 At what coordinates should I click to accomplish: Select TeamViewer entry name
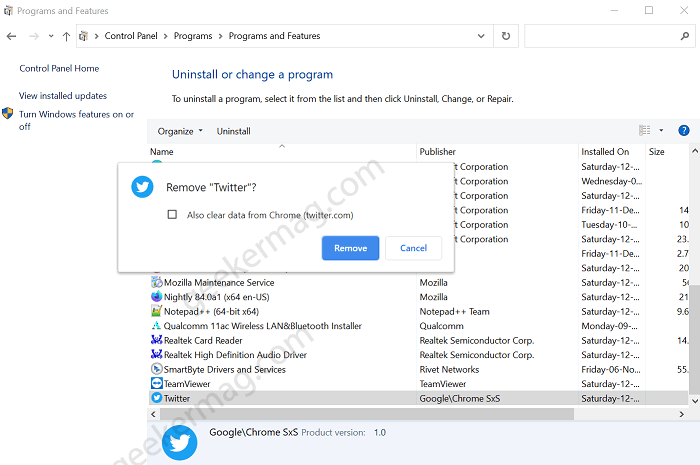[x=187, y=384]
